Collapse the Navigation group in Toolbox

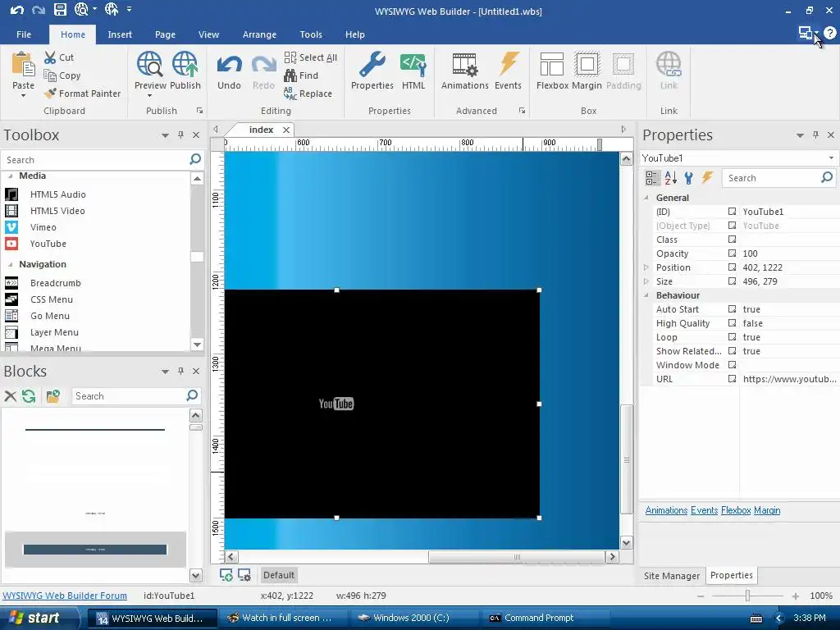[10, 264]
